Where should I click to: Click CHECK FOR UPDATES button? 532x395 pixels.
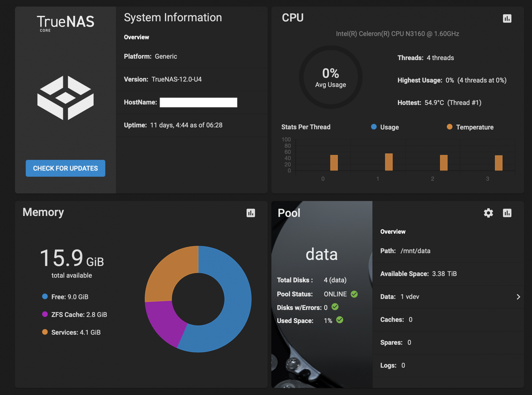(66, 168)
